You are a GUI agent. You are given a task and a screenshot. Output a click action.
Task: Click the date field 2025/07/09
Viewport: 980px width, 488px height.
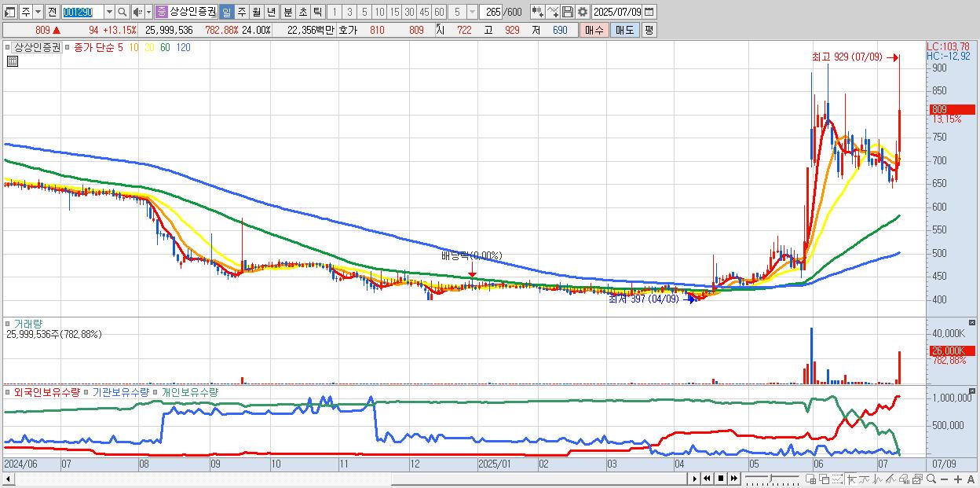[x=617, y=12]
